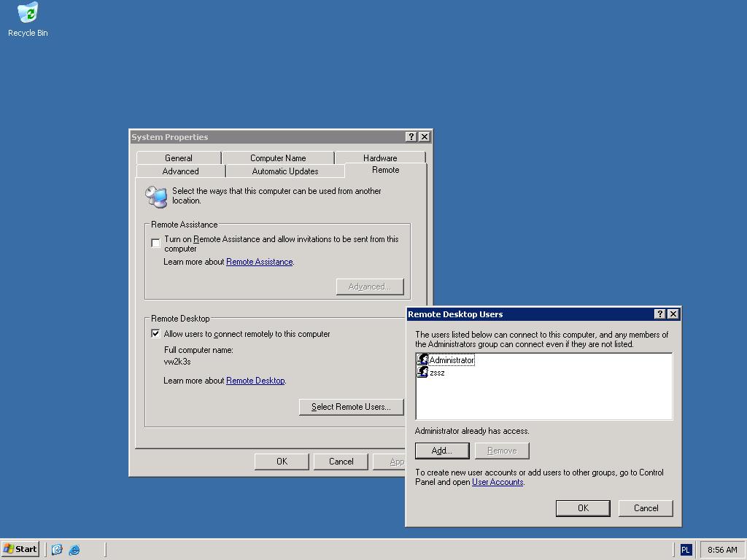The width and height of the screenshot is (747, 560).
Task: Select the Administrator user icon in list
Action: coord(422,359)
